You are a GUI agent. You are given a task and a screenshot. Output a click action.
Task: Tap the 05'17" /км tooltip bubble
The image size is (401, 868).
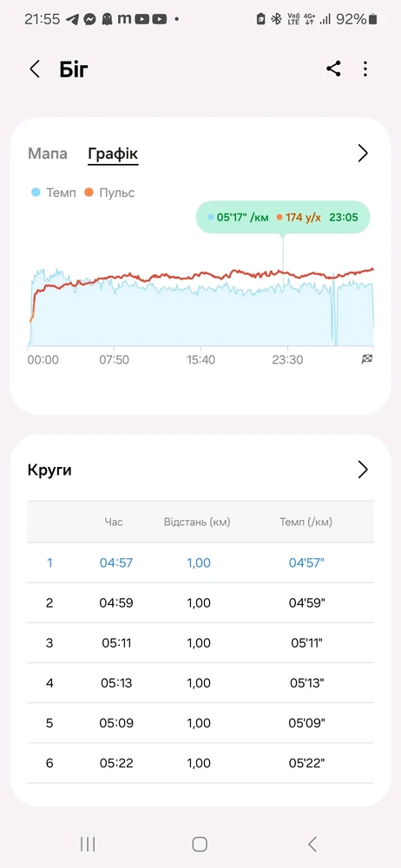click(x=283, y=217)
